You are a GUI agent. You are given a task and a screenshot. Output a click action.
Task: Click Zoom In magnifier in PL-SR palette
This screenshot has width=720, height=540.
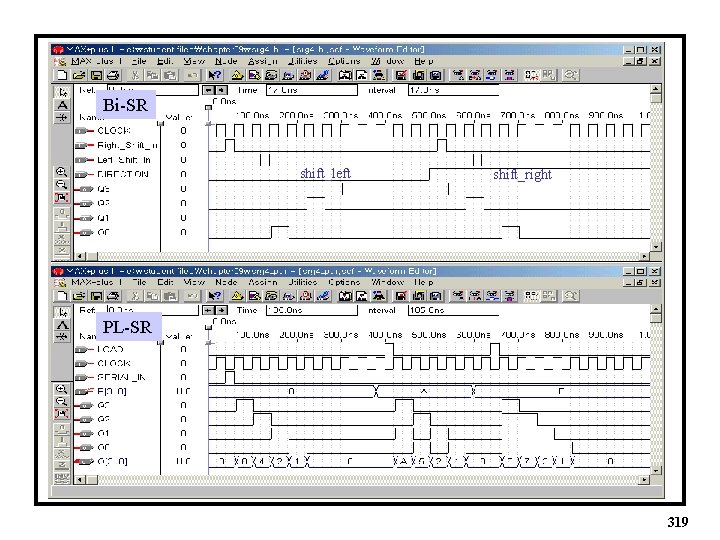[62, 389]
